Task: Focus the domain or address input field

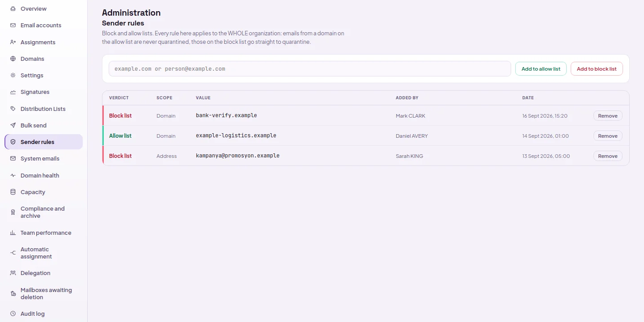Action: coord(310,69)
